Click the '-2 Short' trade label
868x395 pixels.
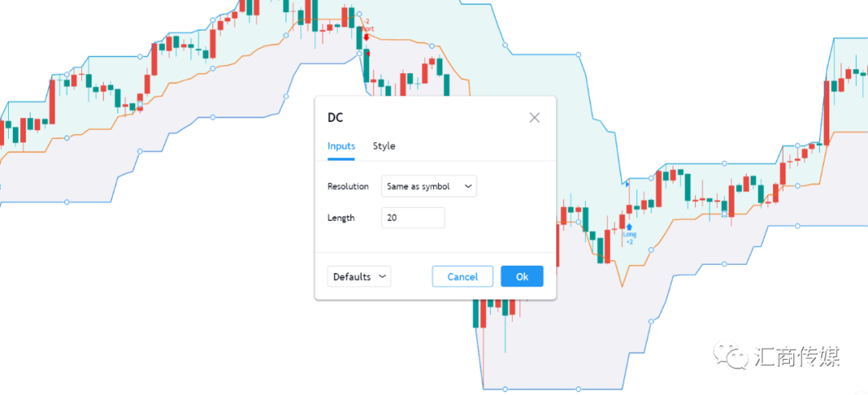coord(367,26)
